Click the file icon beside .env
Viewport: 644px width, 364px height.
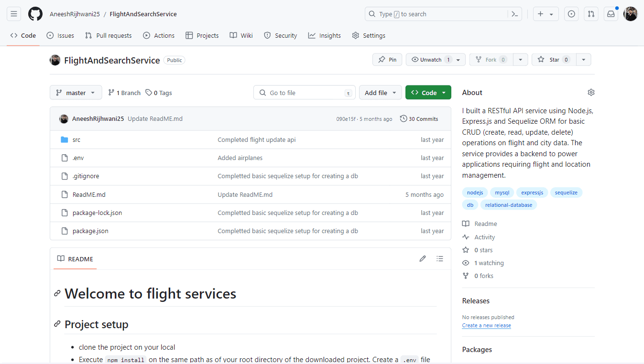tap(65, 158)
